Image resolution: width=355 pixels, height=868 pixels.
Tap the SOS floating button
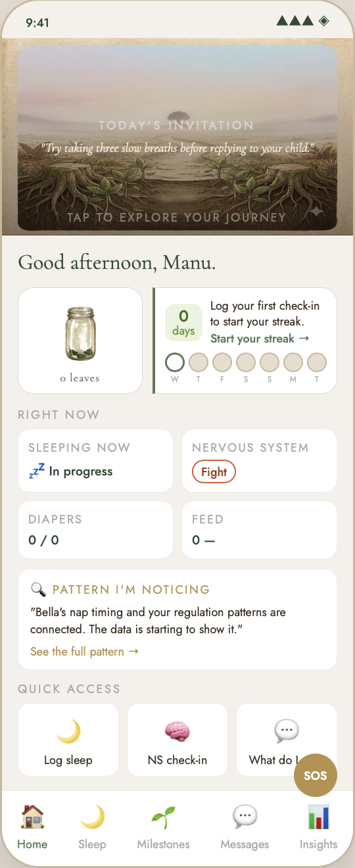pyautogui.click(x=315, y=775)
